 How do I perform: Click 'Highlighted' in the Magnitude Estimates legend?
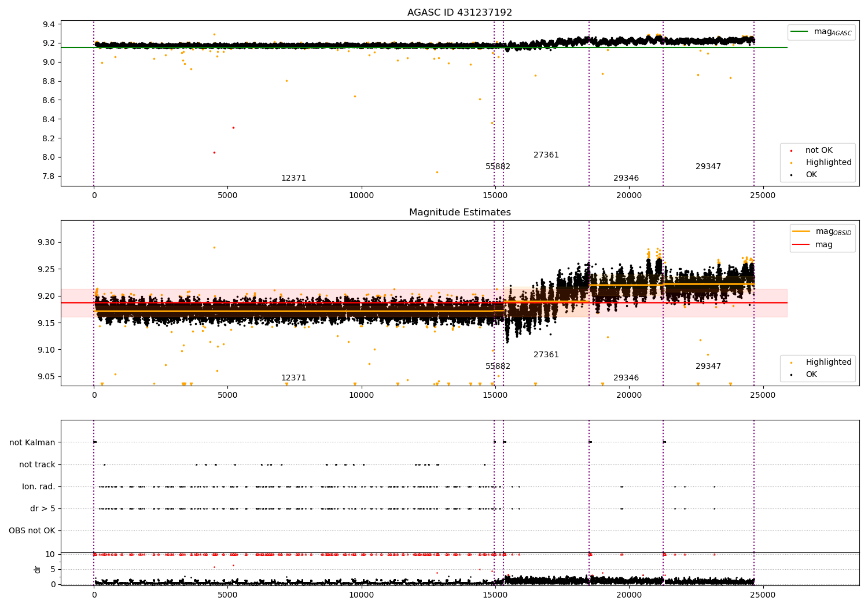(x=828, y=362)
